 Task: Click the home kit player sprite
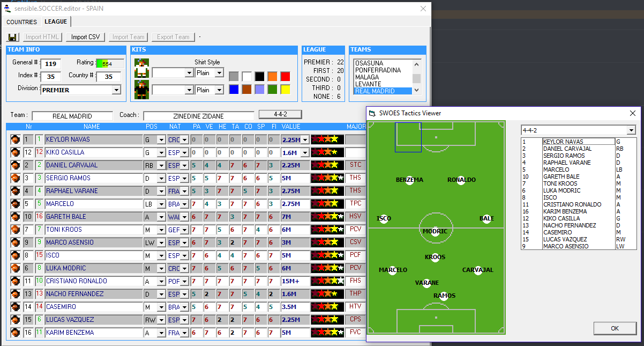pos(141,68)
